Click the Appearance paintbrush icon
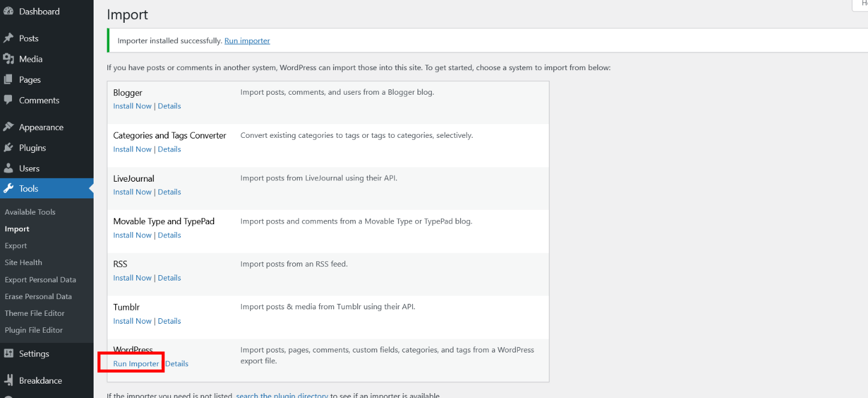This screenshot has height=398, width=868. (8, 127)
